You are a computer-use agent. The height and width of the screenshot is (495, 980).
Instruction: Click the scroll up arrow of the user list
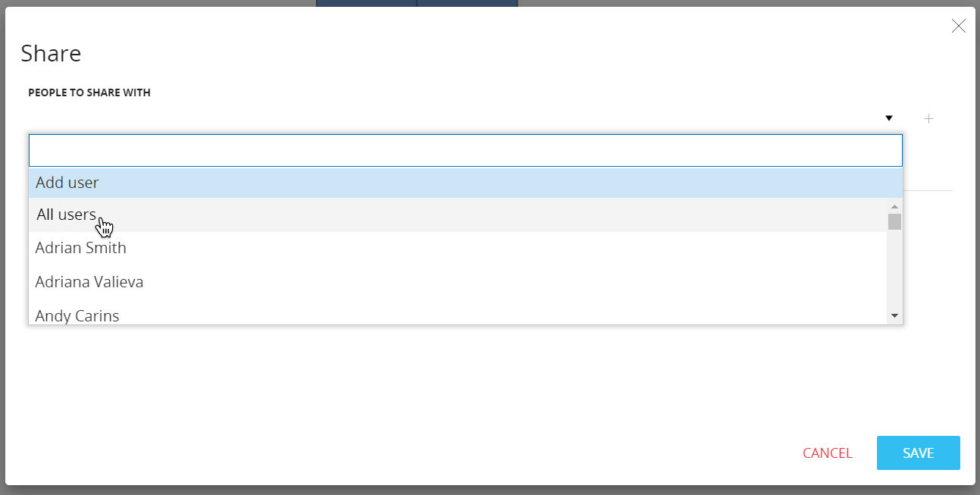point(894,206)
